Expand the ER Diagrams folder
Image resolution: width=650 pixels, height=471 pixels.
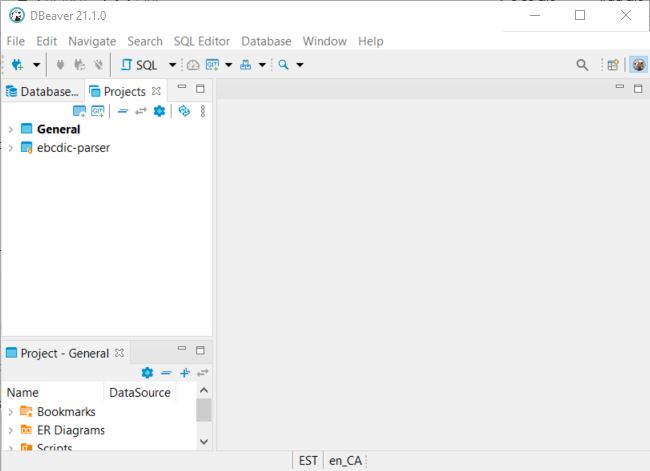11,430
